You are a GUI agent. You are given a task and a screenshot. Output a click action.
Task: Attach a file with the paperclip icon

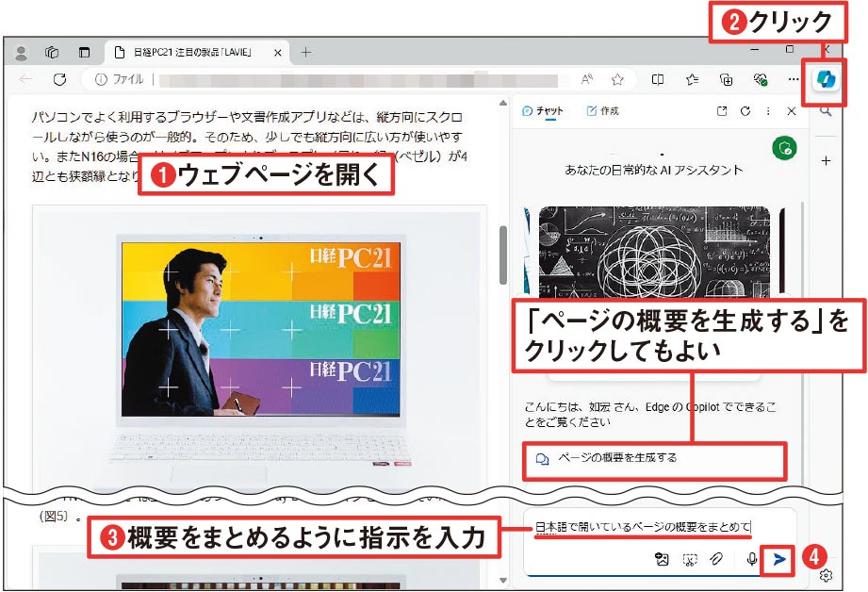tap(715, 558)
